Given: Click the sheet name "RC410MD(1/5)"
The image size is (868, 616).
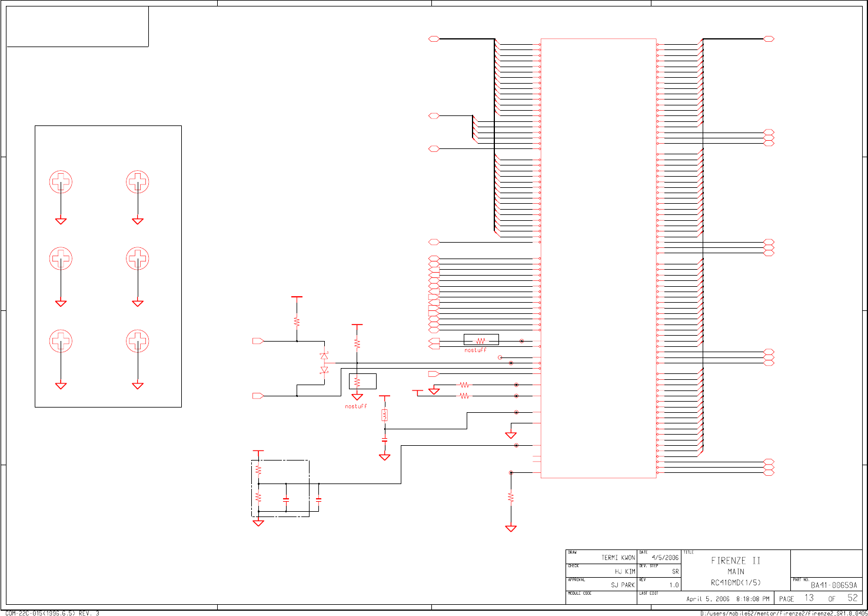Looking at the screenshot, I should coord(736,583).
